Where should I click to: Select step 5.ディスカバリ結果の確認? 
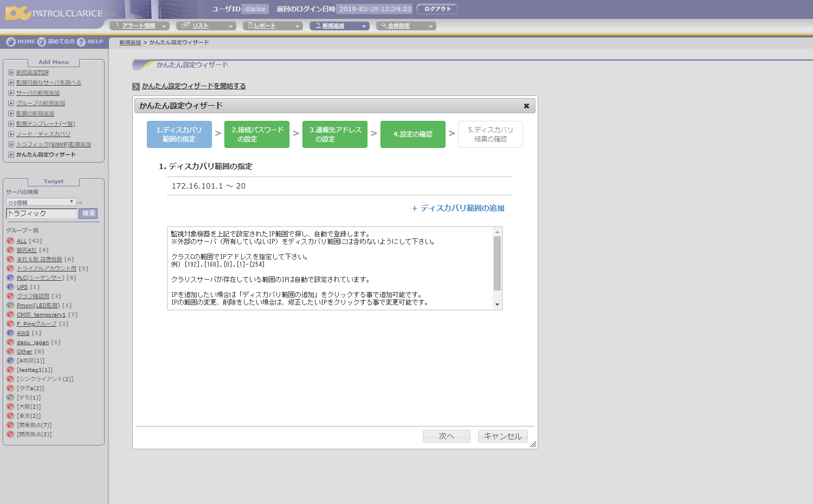point(491,134)
